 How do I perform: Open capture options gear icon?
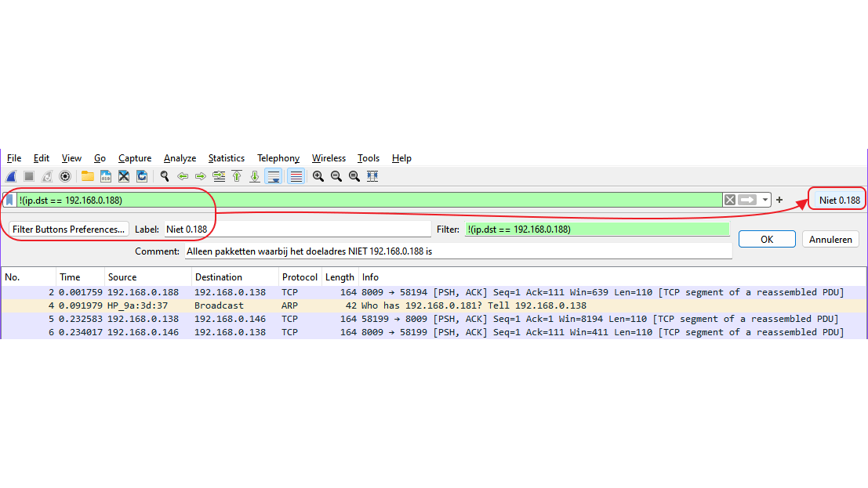(x=65, y=176)
